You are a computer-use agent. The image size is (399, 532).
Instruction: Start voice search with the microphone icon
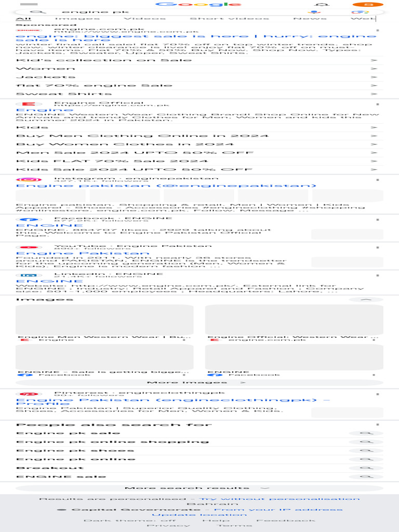tap(314, 12)
